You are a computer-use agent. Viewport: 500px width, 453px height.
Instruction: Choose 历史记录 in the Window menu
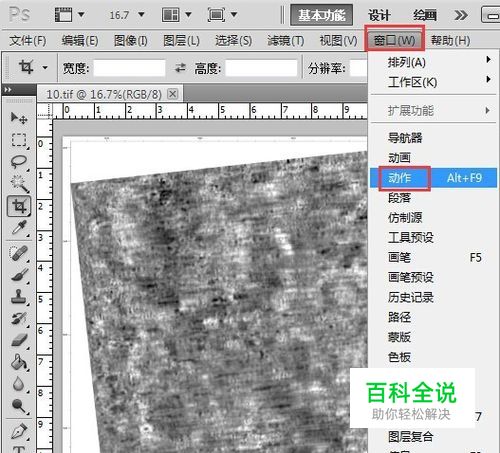433,297
